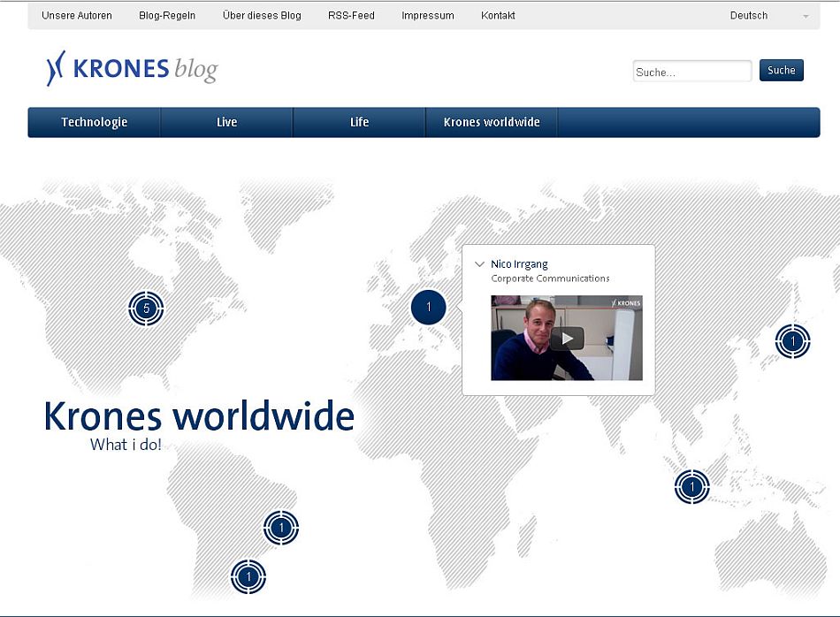The image size is (840, 617).
Task: Open the Unsere Autoren link
Action: [x=77, y=16]
